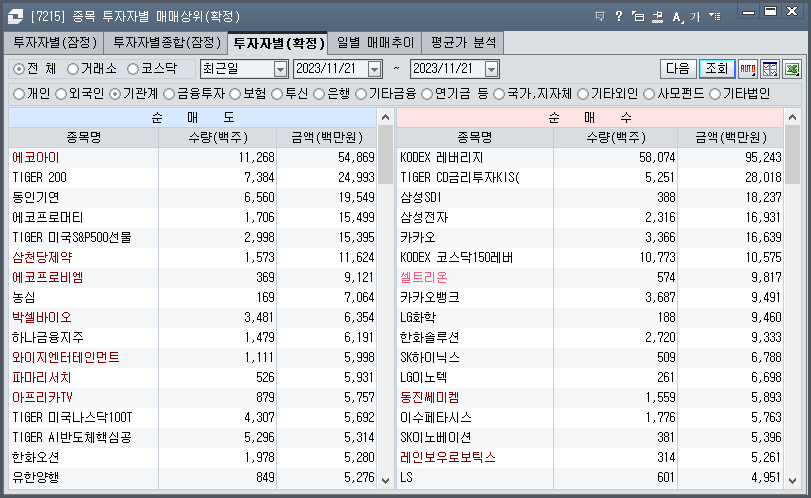
Task: Toggle the red AUTO refresh icon
Action: pos(747,69)
